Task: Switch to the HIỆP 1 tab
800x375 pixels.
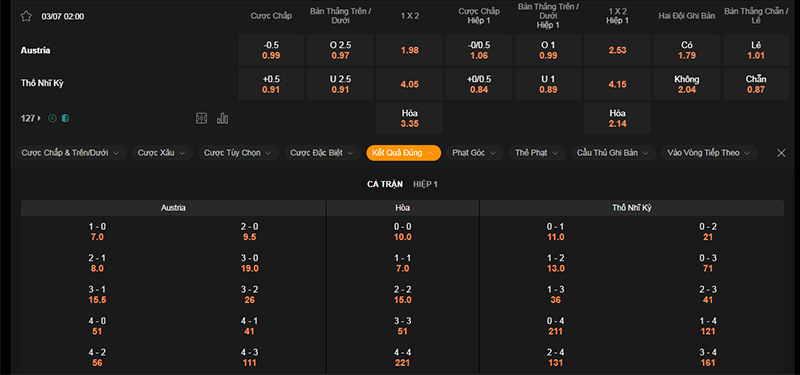Action: 426,184
